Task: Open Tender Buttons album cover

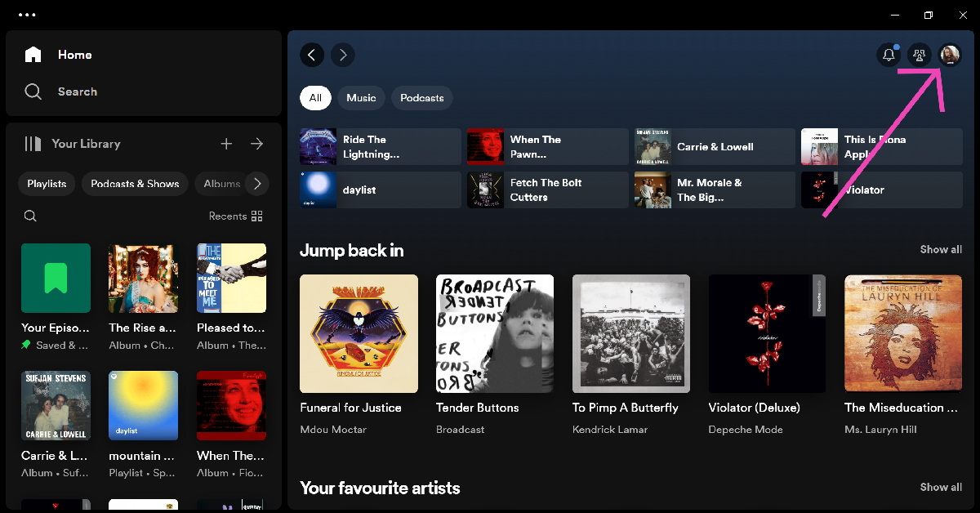Action: [x=495, y=333]
